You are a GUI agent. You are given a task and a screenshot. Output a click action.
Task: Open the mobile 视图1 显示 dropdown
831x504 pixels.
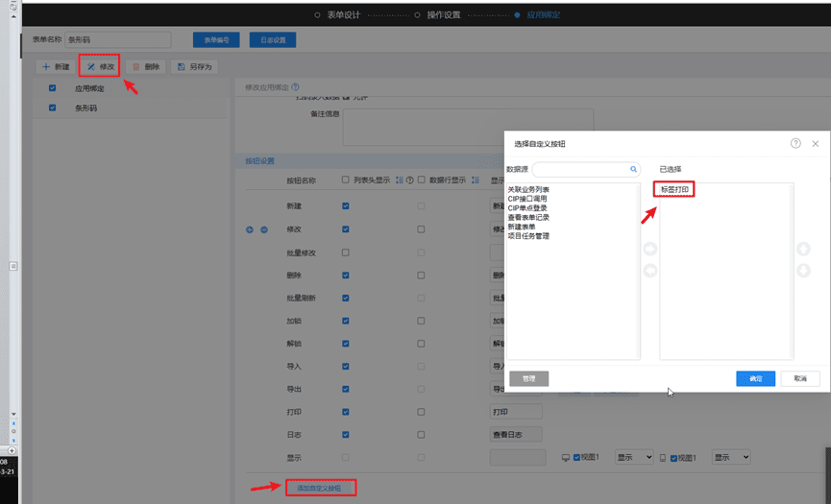coord(731,457)
